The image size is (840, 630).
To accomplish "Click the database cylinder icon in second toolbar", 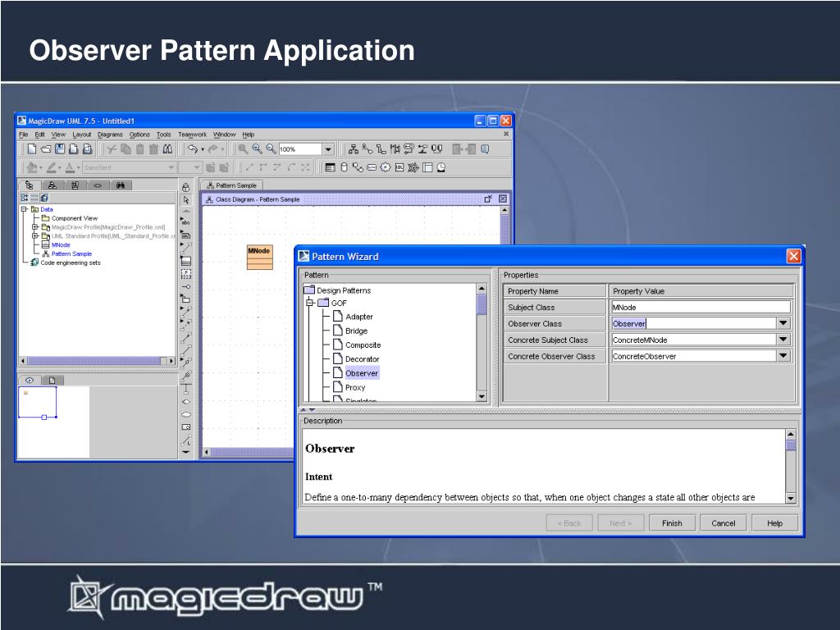I will [x=344, y=167].
